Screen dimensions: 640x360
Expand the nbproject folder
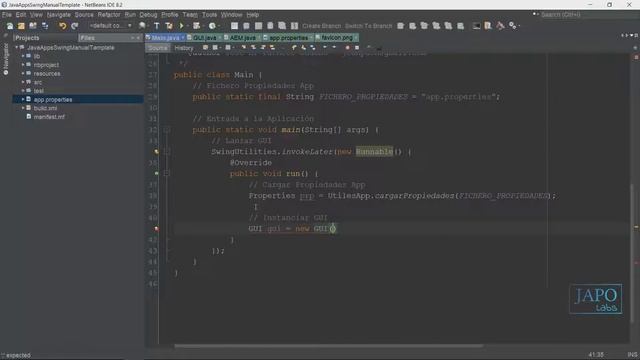point(23,65)
